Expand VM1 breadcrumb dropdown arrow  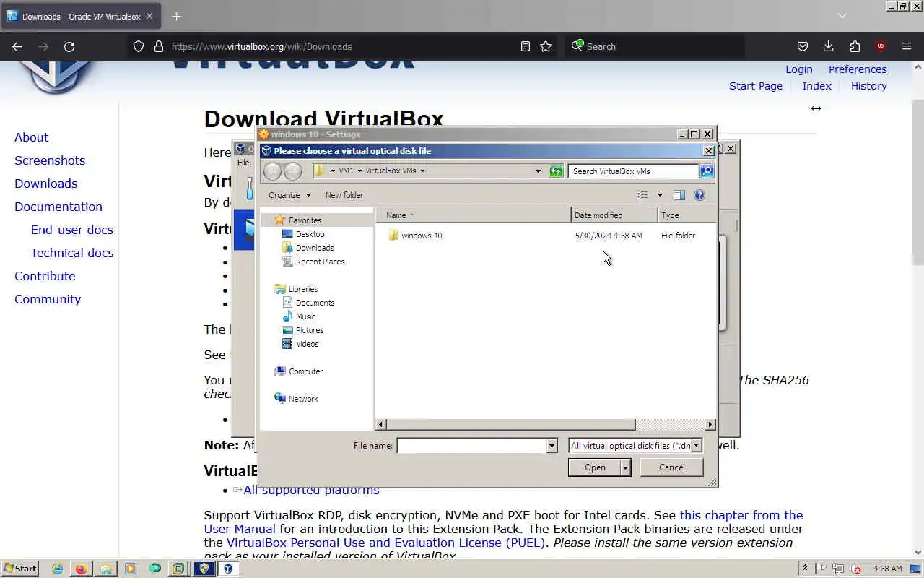coord(359,171)
